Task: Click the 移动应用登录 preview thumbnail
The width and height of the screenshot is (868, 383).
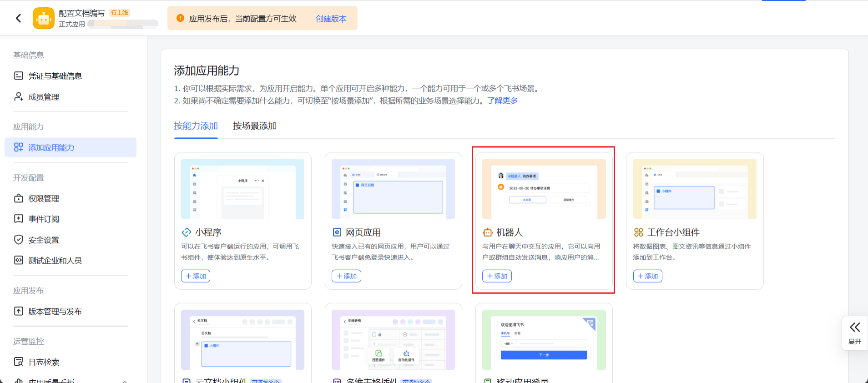Action: pyautogui.click(x=544, y=340)
